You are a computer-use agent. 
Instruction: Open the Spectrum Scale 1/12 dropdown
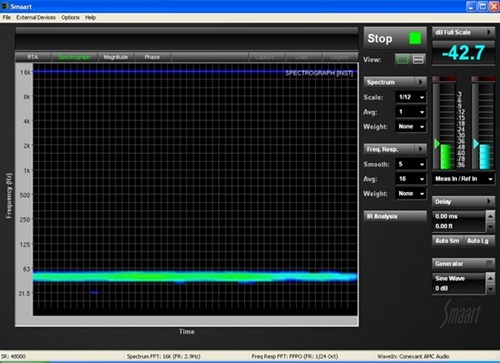[x=411, y=97]
